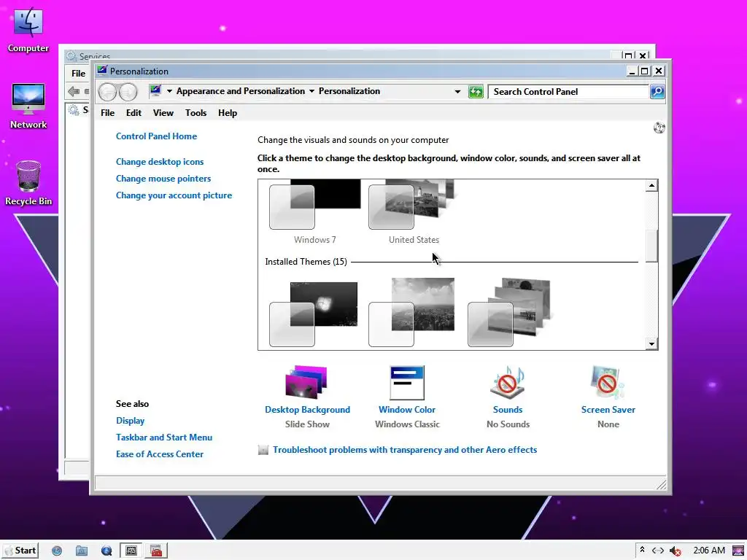747x560 pixels.
Task: Select the third installed theme thumbnail
Action: [x=510, y=312]
